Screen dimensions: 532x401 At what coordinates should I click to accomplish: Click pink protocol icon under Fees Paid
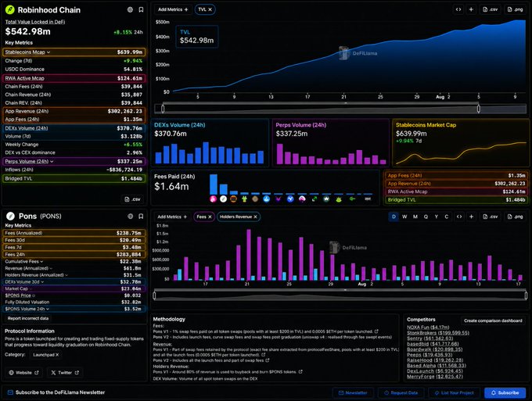pyautogui.click(x=213, y=199)
